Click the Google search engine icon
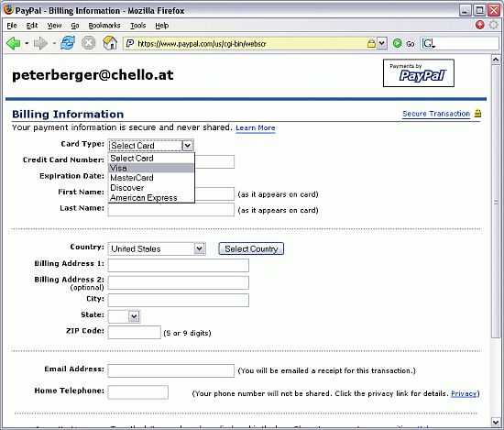The image size is (504, 430). [x=429, y=43]
